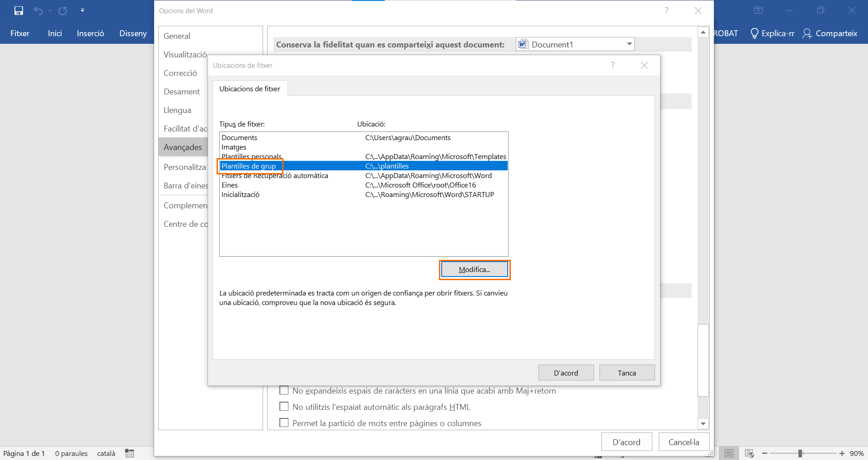Check 'No utilitzis l'espaiat automàtic' HTML option
The image size is (868, 460).
point(284,407)
